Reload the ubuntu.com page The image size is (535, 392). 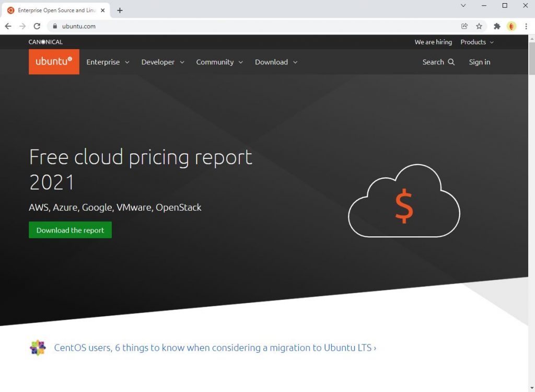[37, 26]
